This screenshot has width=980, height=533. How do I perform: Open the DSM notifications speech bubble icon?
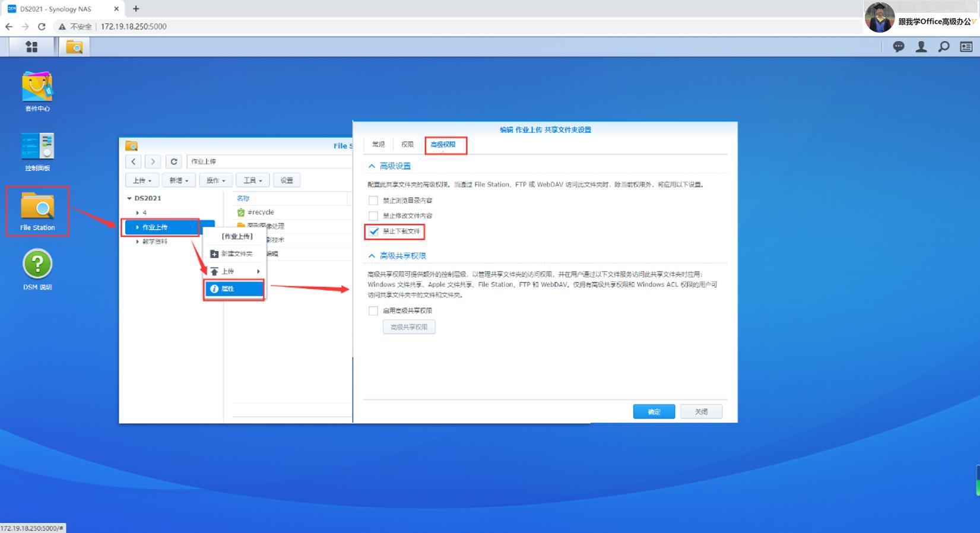click(899, 47)
